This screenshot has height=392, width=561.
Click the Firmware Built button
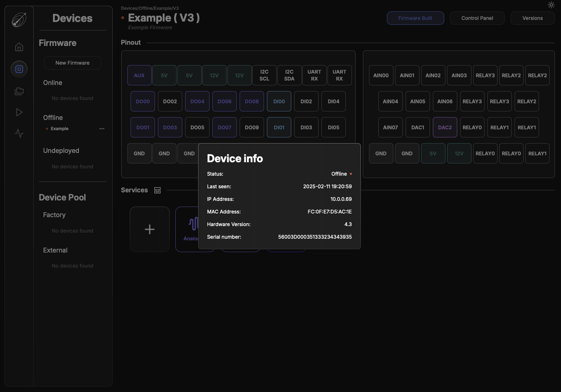(x=415, y=18)
